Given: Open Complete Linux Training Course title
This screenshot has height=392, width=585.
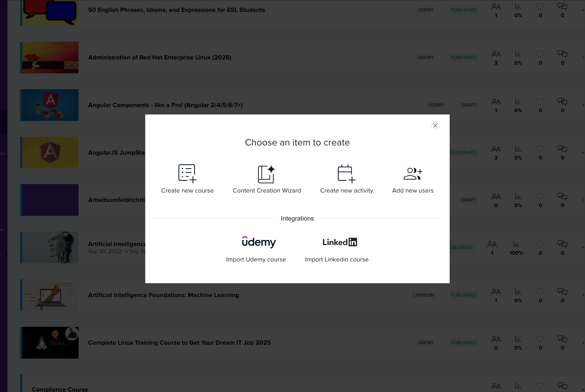Looking at the screenshot, I should coord(179,342).
